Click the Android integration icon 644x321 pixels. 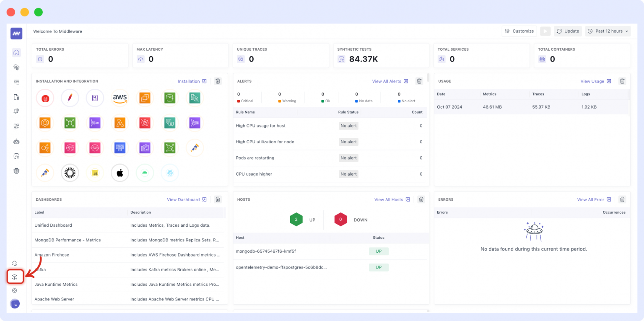tap(145, 173)
